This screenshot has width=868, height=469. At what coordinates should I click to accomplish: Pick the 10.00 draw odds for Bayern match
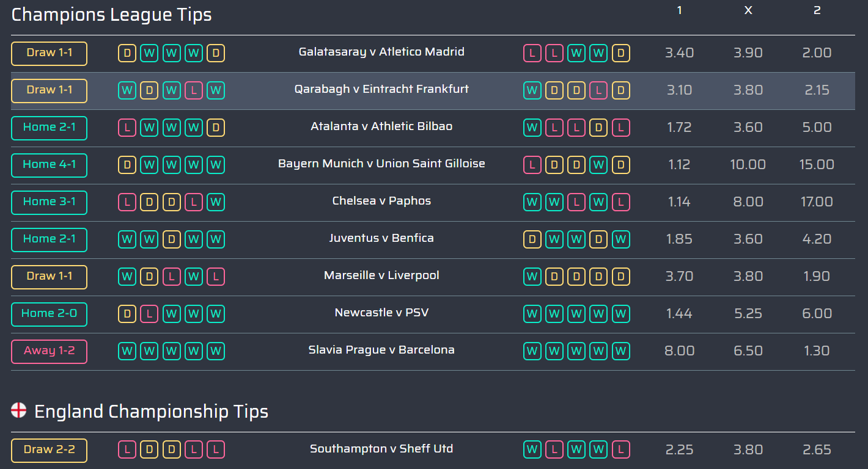748,164
